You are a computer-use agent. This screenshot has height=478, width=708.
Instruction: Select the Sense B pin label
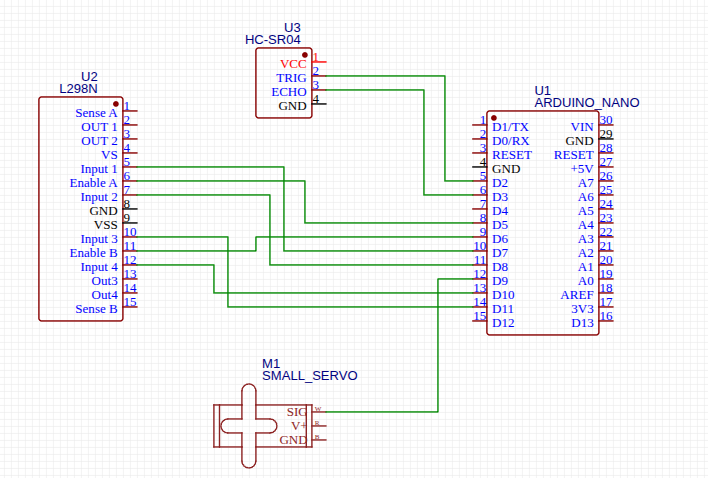[x=96, y=309]
